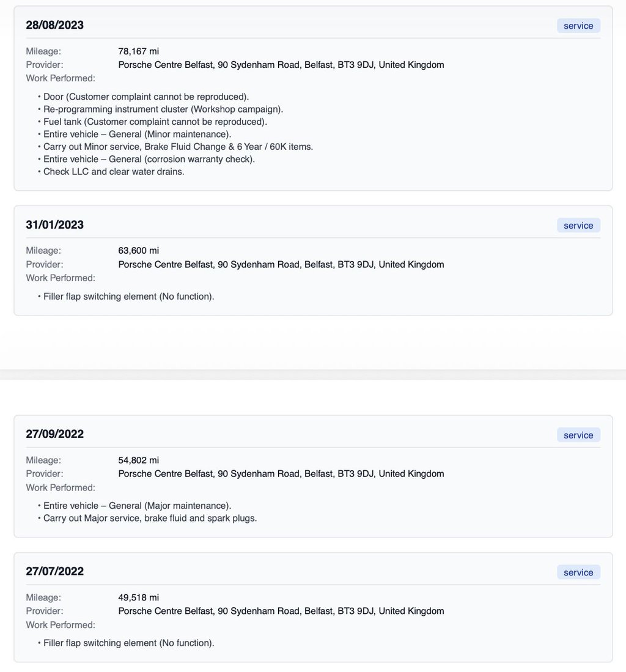Screen dimensions: 626x672
Task: Click the service badge on the 31/01/2023 record
Action: [578, 226]
